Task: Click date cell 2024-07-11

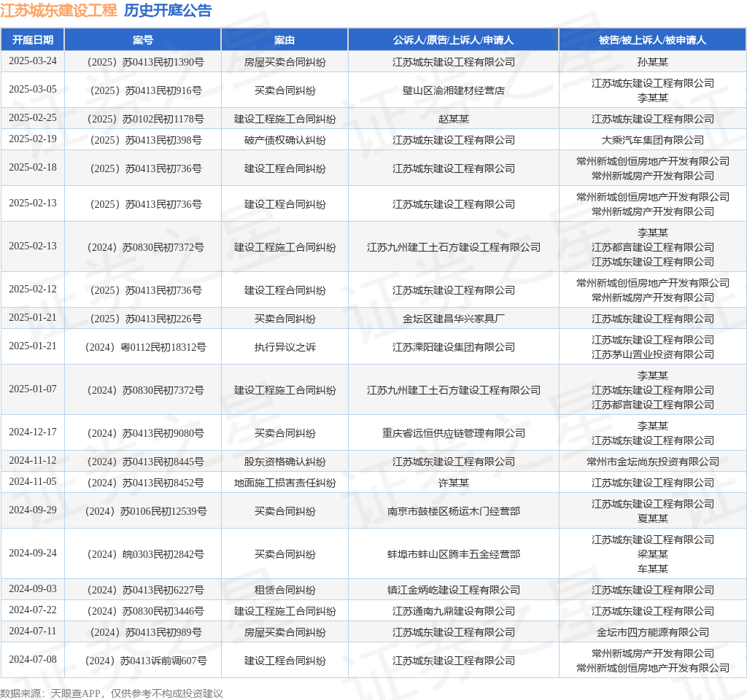Action: click(32, 631)
